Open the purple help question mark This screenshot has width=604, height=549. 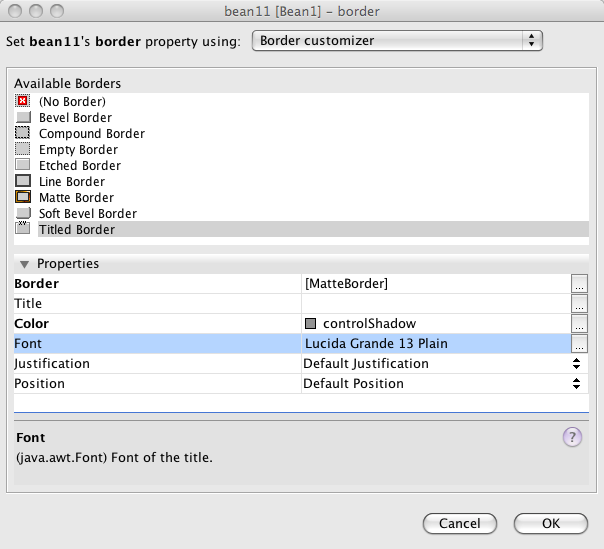click(x=572, y=437)
